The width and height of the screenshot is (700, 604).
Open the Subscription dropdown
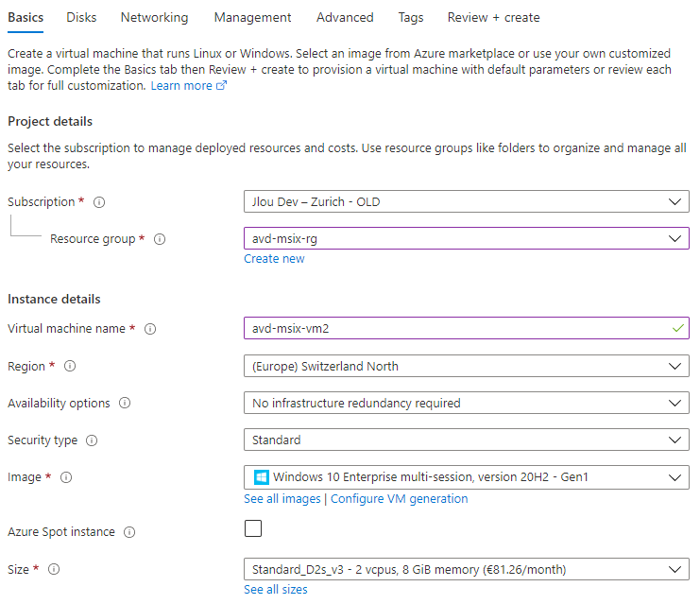(x=466, y=202)
